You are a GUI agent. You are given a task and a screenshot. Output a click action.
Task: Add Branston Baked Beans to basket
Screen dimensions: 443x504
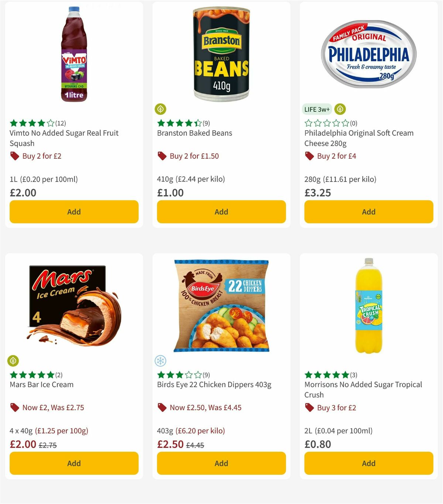[221, 212]
